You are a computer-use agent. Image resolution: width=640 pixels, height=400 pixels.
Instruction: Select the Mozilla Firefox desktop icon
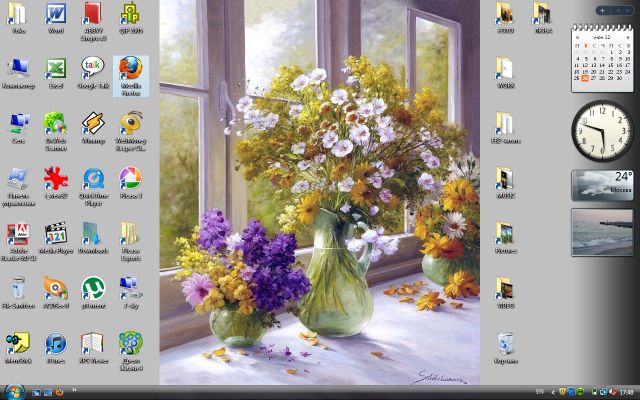point(131,76)
